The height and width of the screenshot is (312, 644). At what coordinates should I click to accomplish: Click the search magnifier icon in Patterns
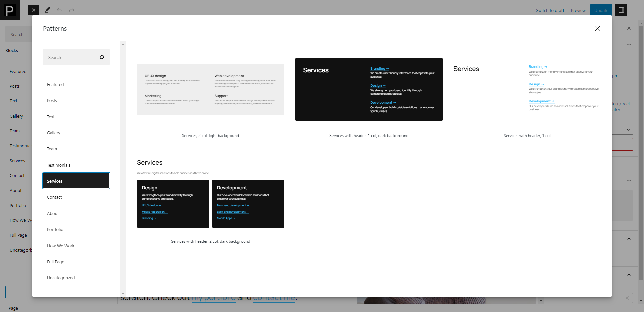click(102, 57)
